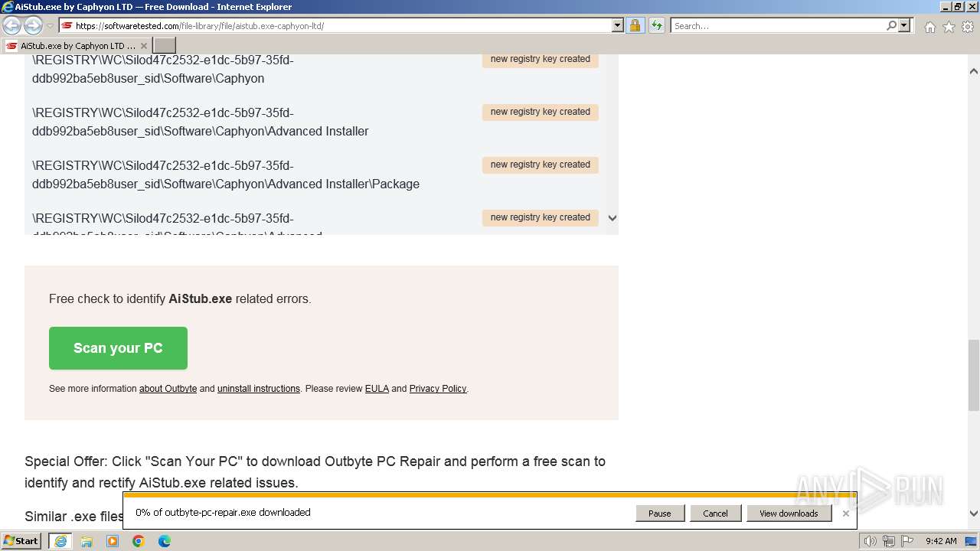Go back with the browser Back arrow
Image resolution: width=980 pixels, height=551 pixels.
click(x=12, y=26)
